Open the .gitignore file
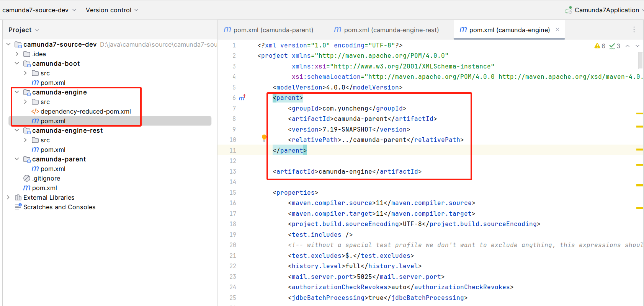 [46, 178]
